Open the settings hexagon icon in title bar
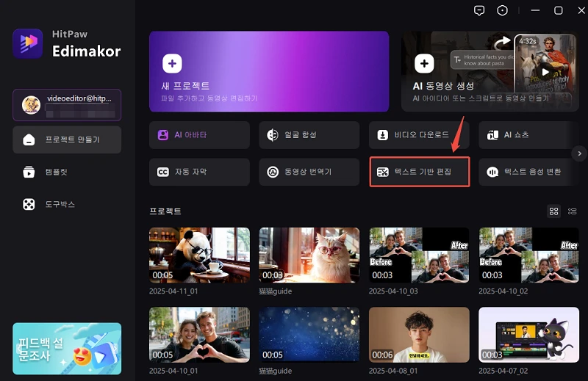 tap(502, 10)
